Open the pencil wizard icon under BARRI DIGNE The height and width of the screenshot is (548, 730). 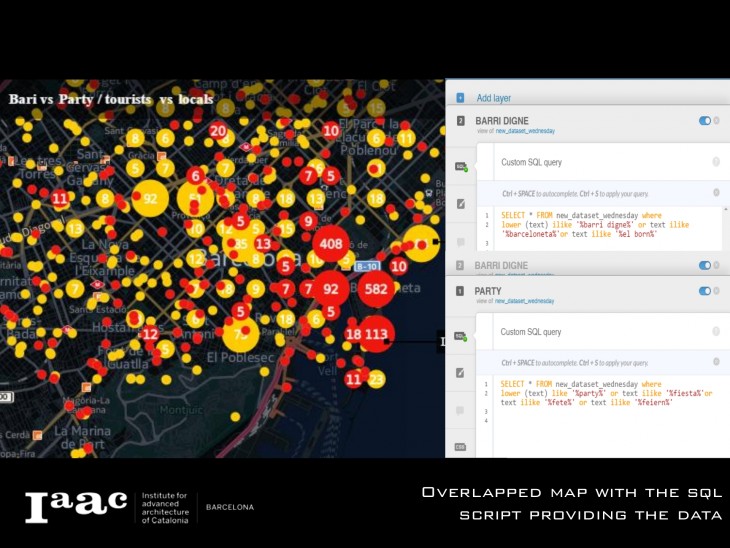[x=460, y=204]
